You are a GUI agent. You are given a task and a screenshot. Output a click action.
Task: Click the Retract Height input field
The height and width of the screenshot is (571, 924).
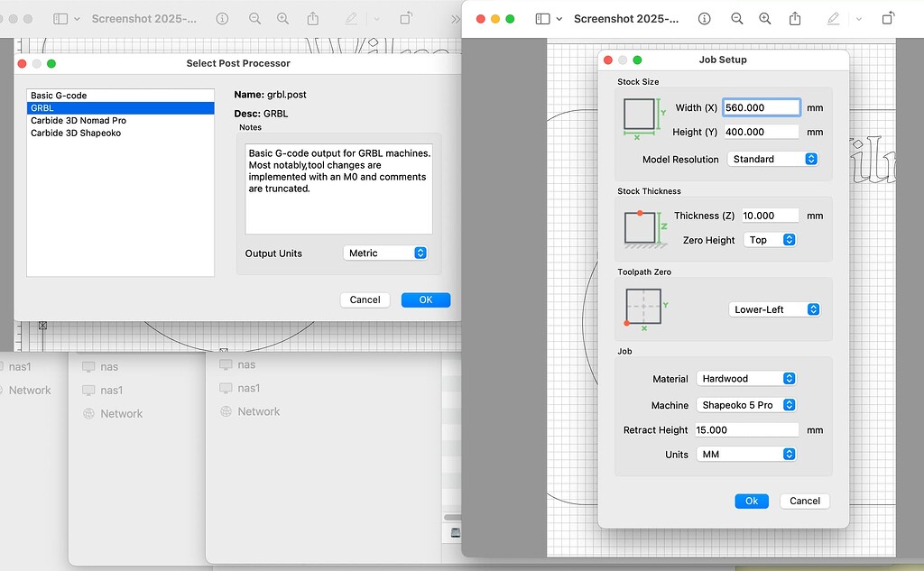745,430
